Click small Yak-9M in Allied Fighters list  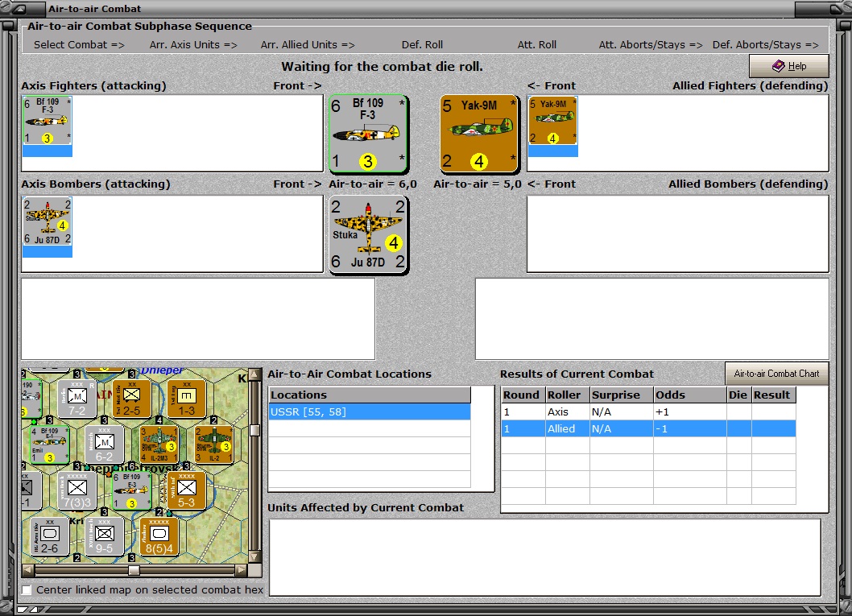(x=553, y=121)
